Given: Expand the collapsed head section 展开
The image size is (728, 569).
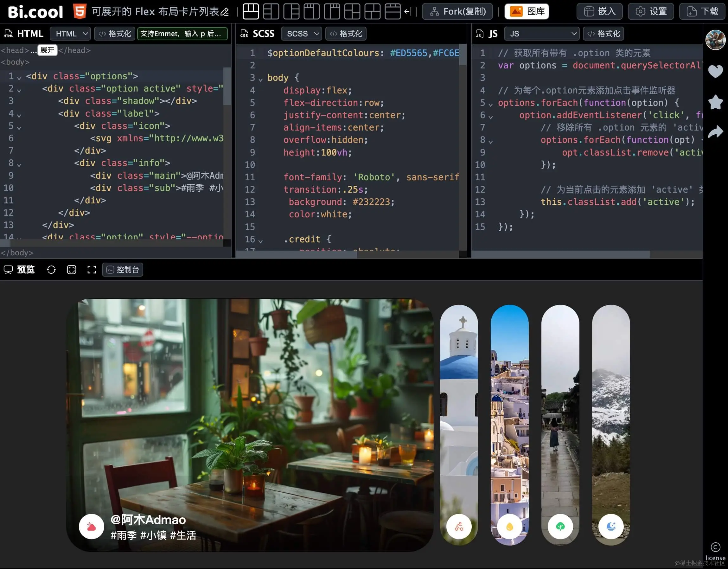Looking at the screenshot, I should pyautogui.click(x=47, y=50).
